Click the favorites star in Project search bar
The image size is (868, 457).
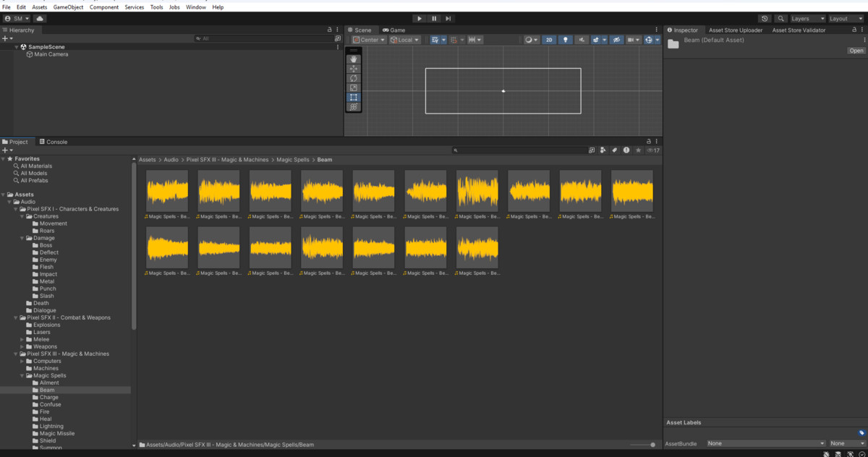[638, 150]
